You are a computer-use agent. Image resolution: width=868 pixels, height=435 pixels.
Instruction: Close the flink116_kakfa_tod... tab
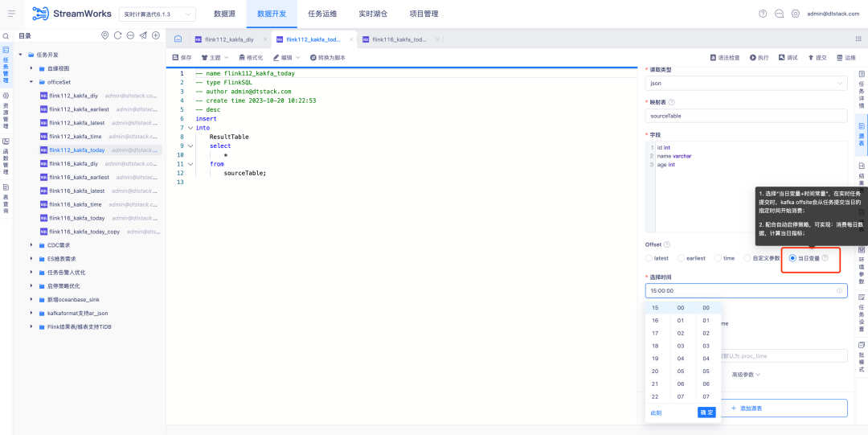(437, 40)
